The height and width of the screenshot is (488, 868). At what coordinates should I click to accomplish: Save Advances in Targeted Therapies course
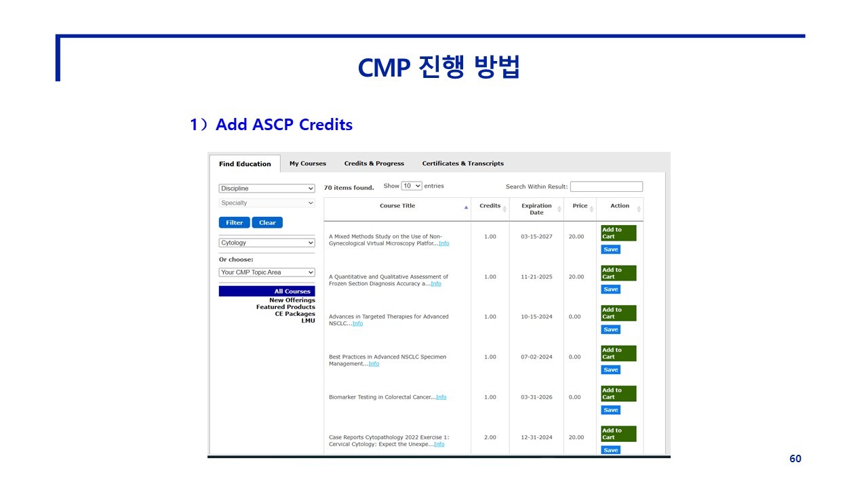611,329
